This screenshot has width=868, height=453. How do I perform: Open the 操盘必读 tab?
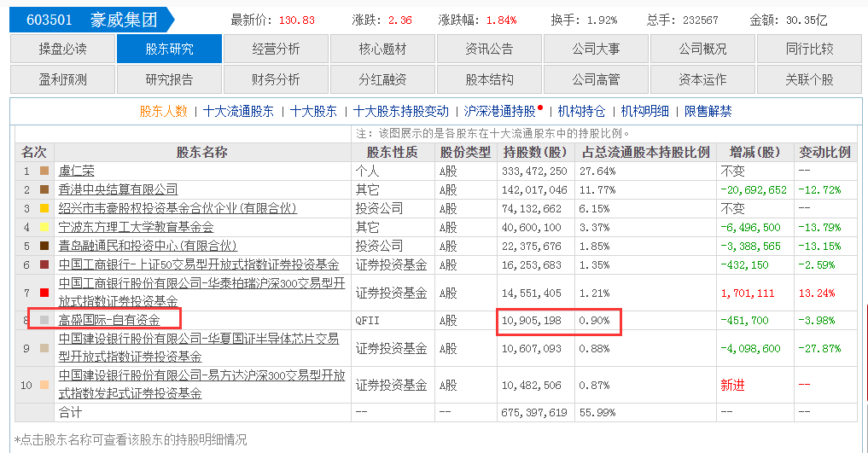point(62,49)
